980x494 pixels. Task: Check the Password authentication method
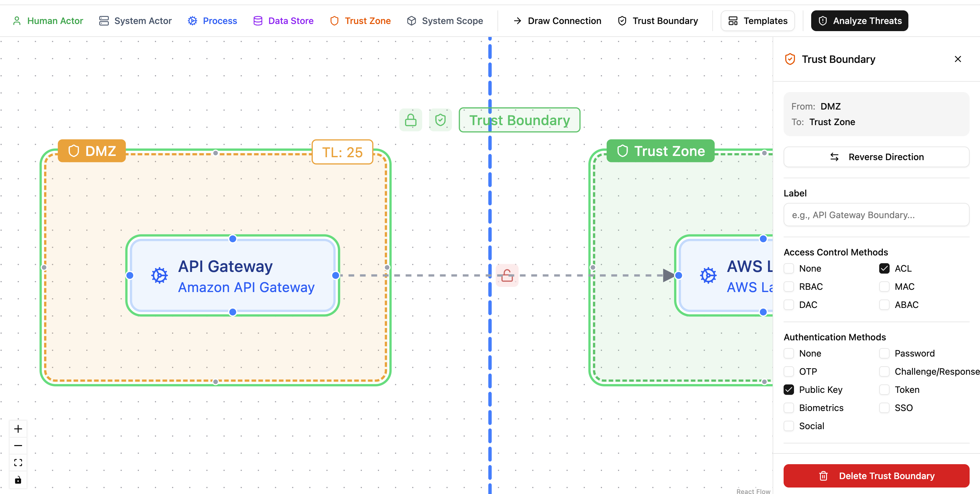884,353
